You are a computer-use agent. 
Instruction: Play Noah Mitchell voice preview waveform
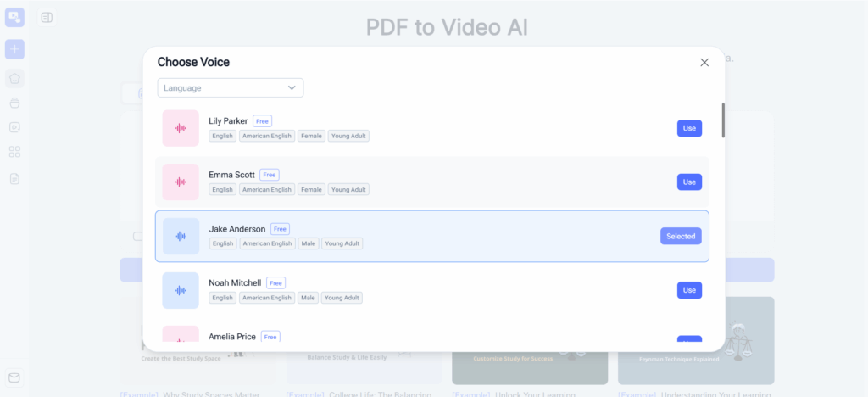[181, 290]
